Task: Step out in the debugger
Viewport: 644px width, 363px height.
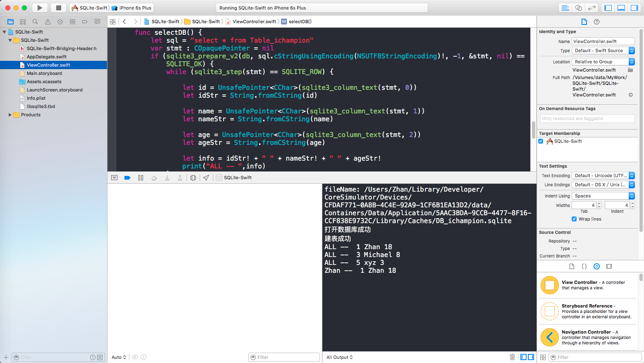Action: 180,178
